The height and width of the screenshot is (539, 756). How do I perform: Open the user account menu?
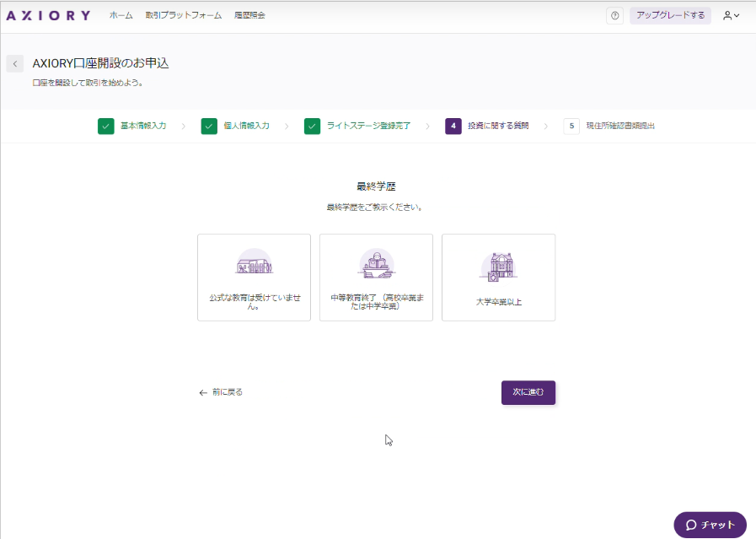731,16
